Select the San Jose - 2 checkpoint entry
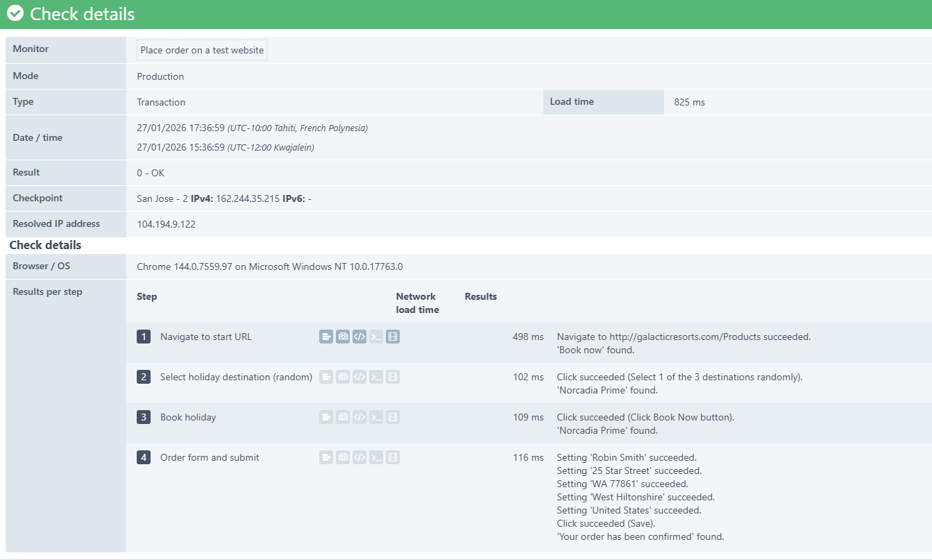 point(162,198)
